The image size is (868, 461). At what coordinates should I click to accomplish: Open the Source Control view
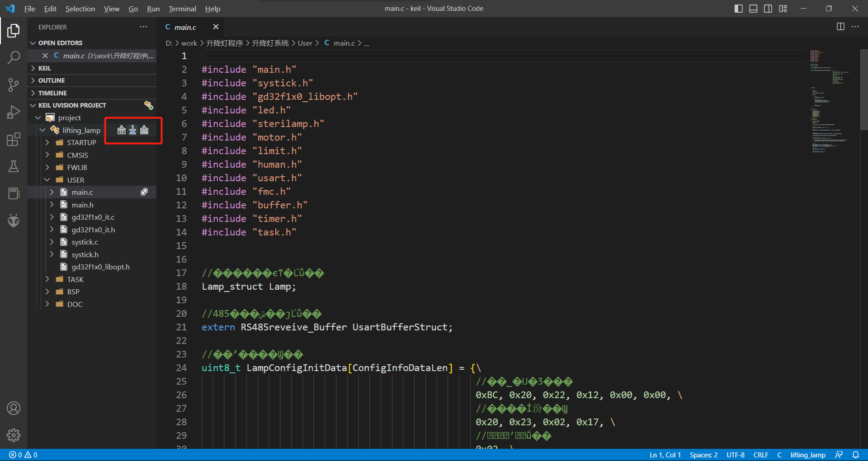pyautogui.click(x=14, y=85)
